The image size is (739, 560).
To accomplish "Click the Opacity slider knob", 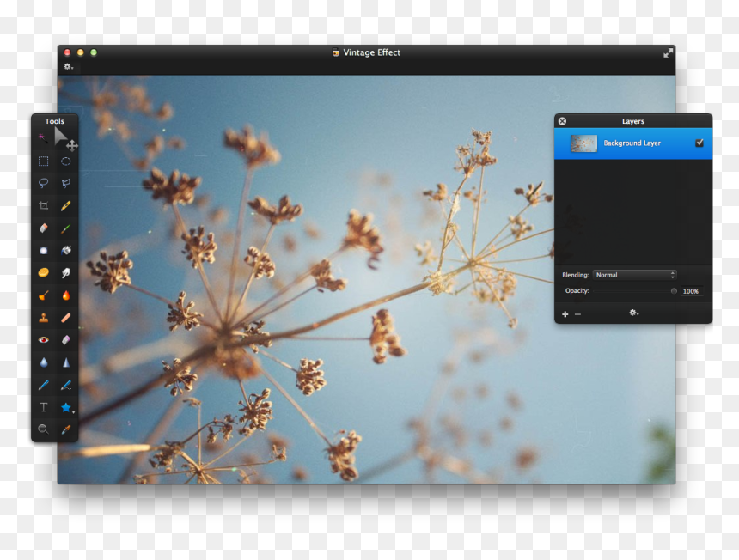I will [x=674, y=291].
